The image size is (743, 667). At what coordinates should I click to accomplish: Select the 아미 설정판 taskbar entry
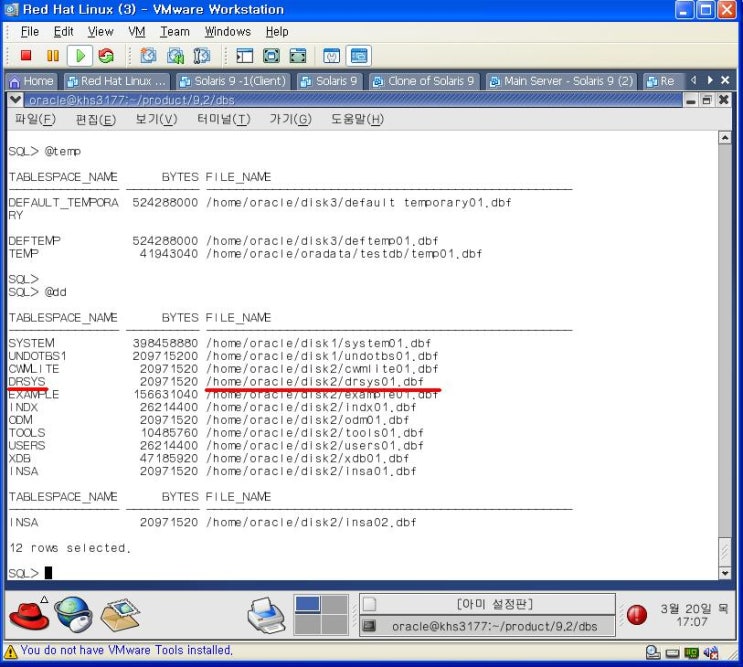click(488, 604)
